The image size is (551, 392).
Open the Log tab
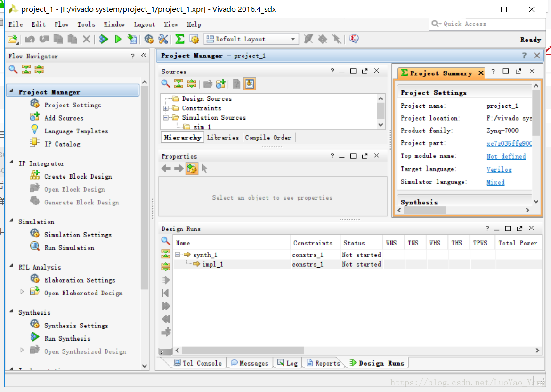click(287, 363)
